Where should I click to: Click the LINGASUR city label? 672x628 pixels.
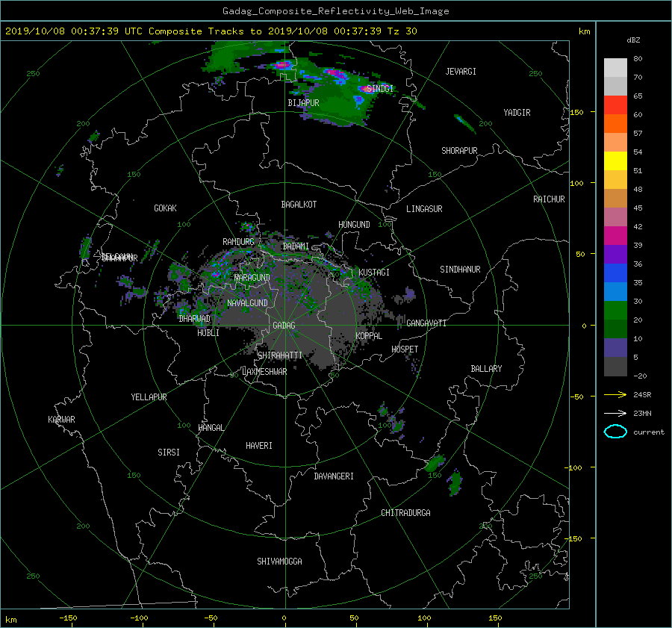(x=424, y=209)
